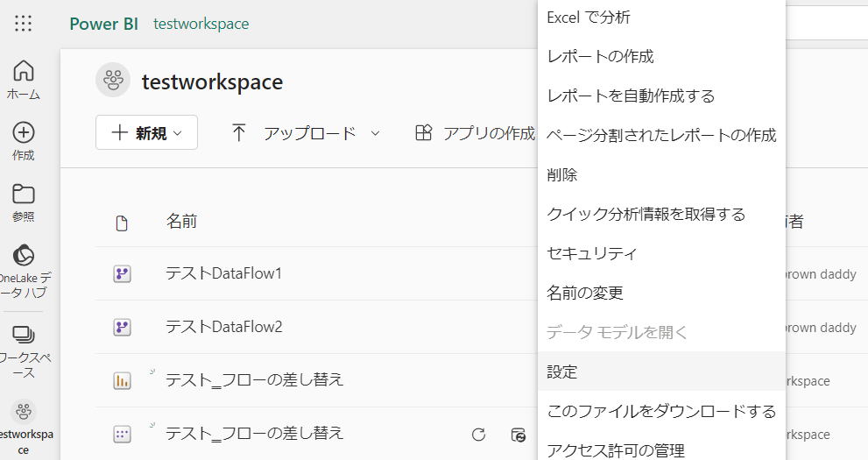Open the 新規 dropdown button

click(146, 132)
